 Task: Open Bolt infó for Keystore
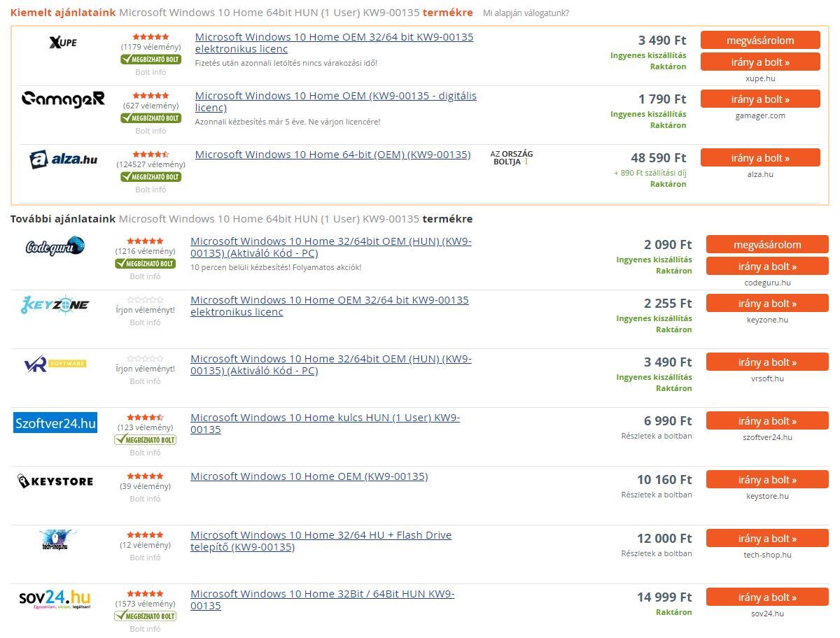coord(145,499)
